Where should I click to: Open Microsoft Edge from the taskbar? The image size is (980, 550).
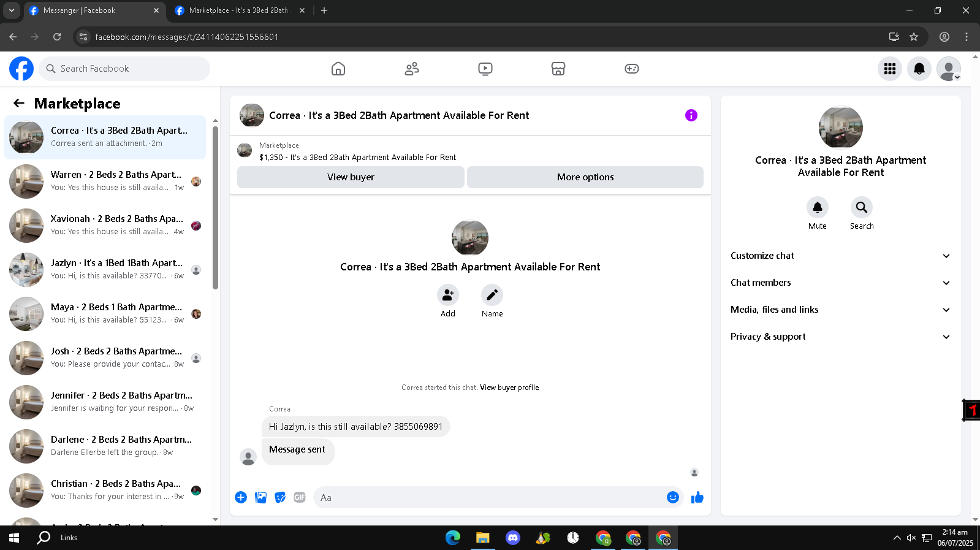(453, 538)
